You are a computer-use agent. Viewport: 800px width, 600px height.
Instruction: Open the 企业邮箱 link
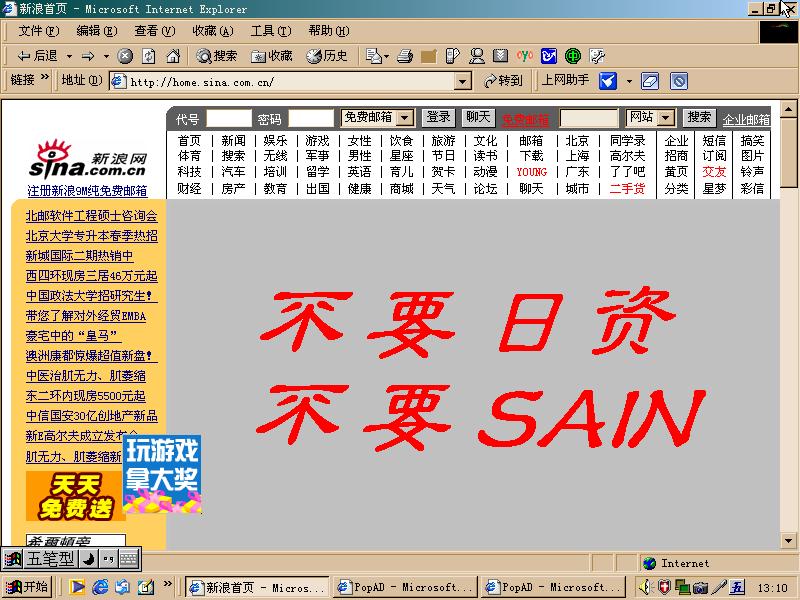pyautogui.click(x=746, y=119)
